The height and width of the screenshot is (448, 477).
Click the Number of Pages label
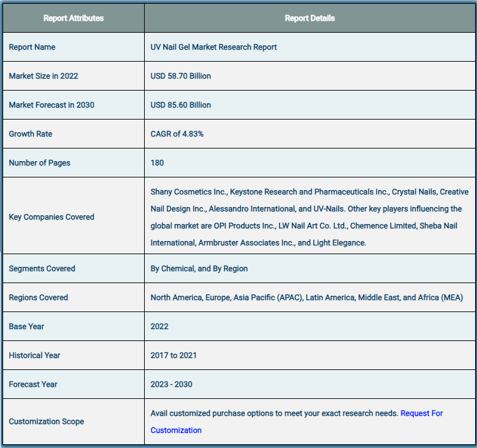click(x=40, y=163)
